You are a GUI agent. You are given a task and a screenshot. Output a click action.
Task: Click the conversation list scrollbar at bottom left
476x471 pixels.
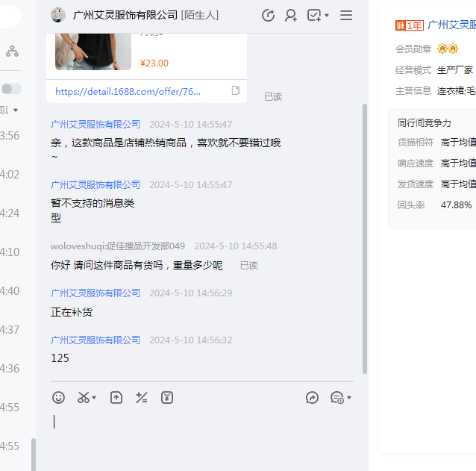point(34,455)
